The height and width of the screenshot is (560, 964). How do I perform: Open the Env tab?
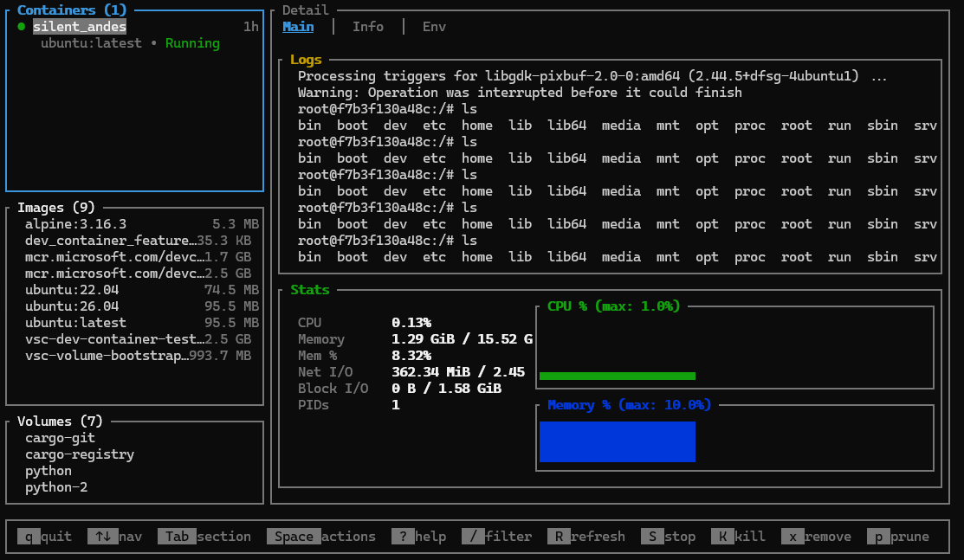point(434,27)
